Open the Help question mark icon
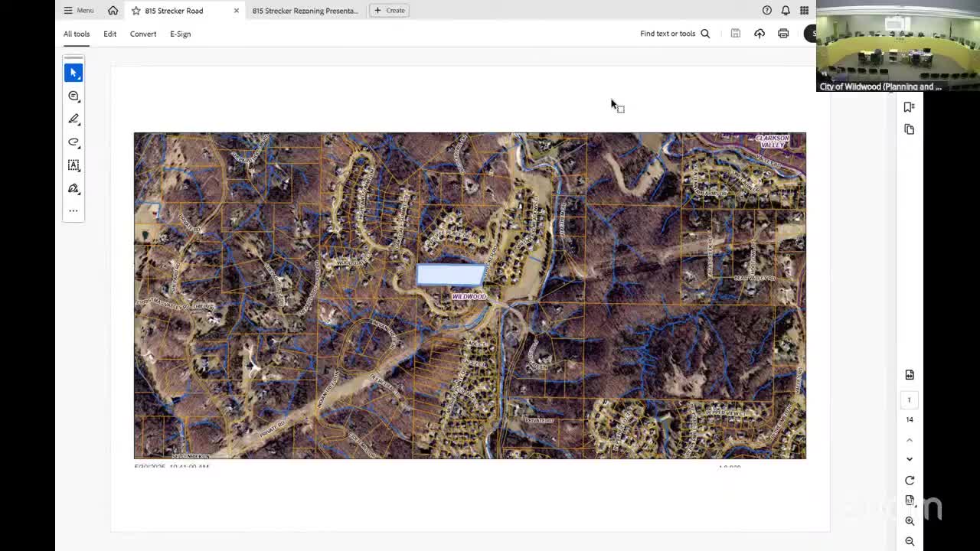This screenshot has height=551, width=980. coord(767,11)
